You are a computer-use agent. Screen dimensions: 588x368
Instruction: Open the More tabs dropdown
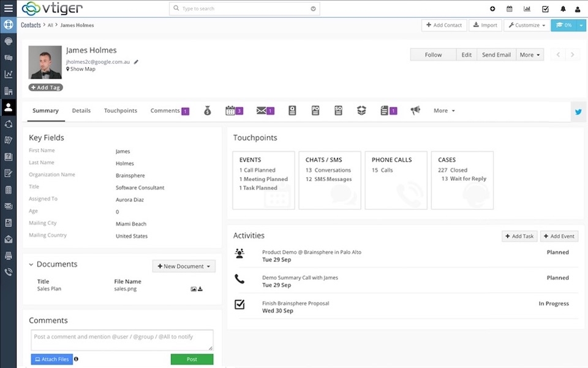(444, 111)
